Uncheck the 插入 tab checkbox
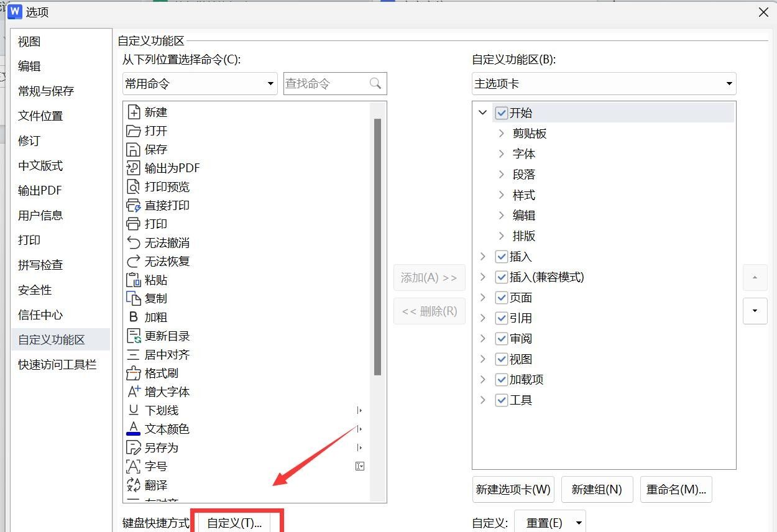This screenshot has width=777, height=532. pyautogui.click(x=502, y=256)
